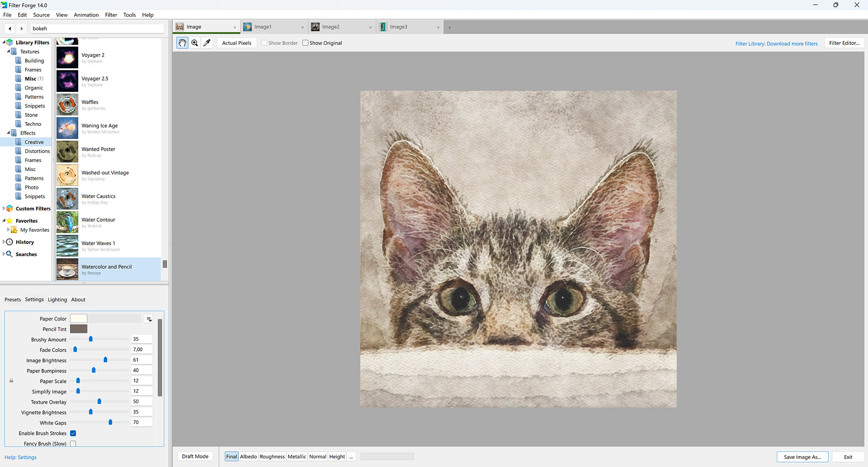Expand the History node
868x467 pixels.
[4, 242]
